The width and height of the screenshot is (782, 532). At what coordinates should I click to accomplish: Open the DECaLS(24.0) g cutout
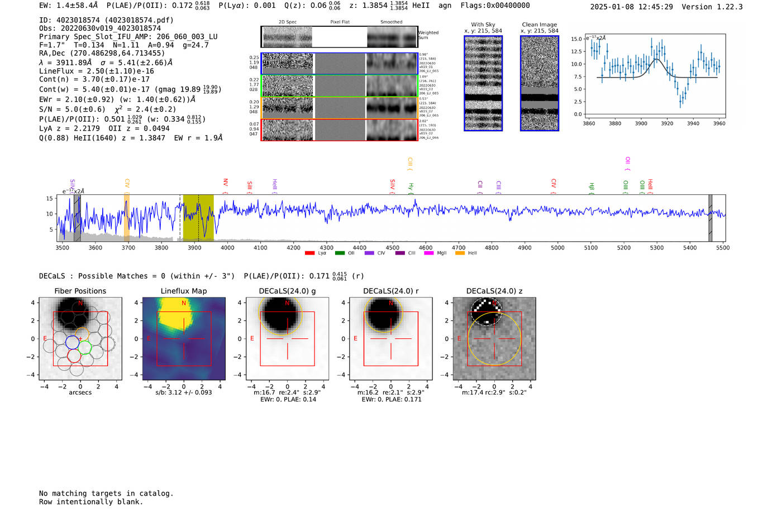(287, 338)
